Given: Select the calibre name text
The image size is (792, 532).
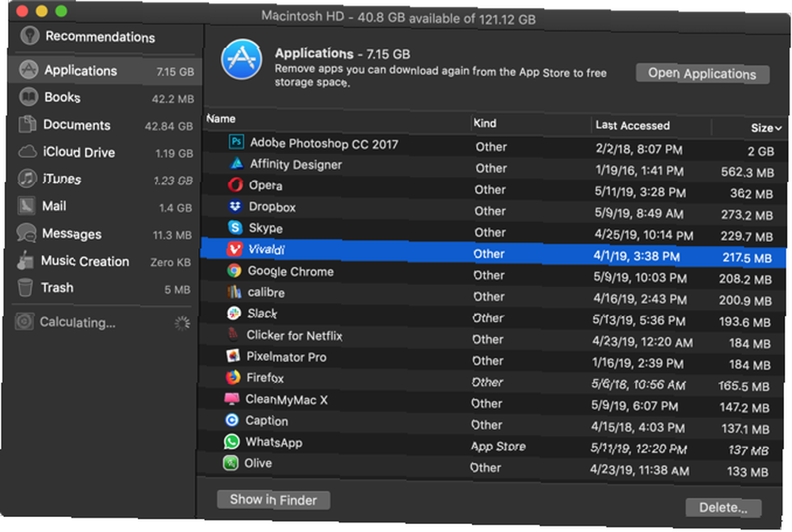Looking at the screenshot, I should [x=265, y=293].
